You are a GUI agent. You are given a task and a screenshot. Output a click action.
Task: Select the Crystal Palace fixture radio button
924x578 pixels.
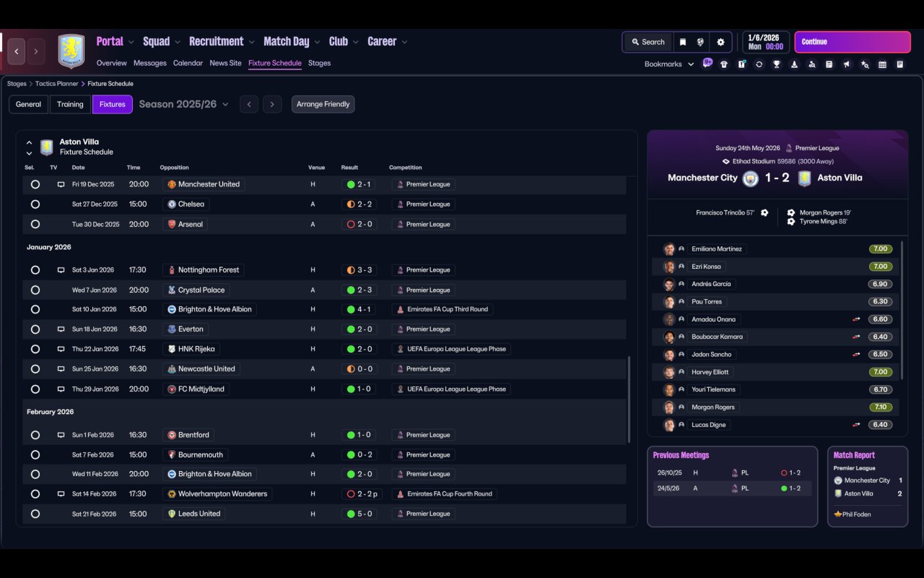(x=35, y=290)
